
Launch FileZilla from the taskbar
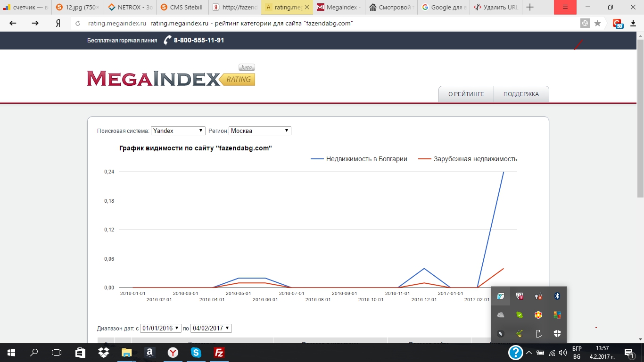point(219,352)
